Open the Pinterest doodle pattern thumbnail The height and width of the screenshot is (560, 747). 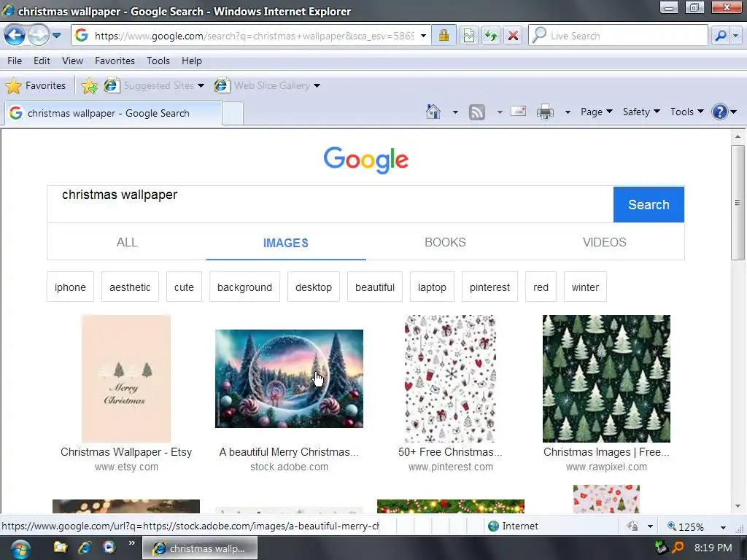coord(450,378)
